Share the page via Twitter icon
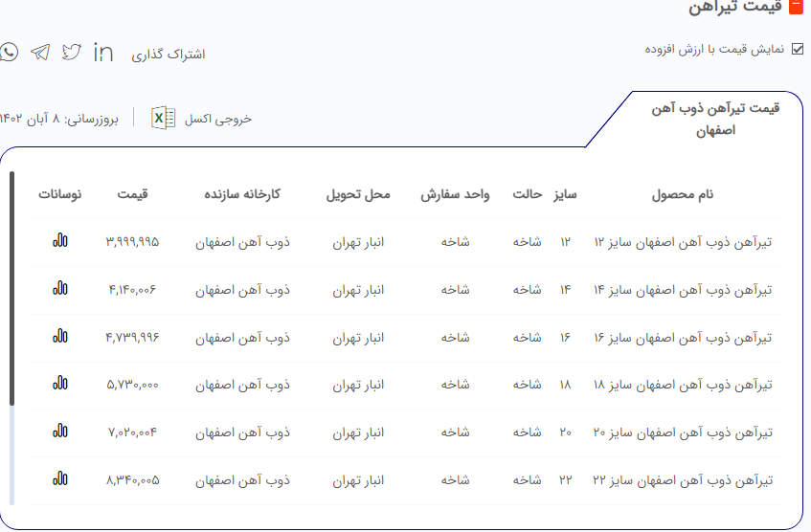The width and height of the screenshot is (811, 532). click(72, 53)
